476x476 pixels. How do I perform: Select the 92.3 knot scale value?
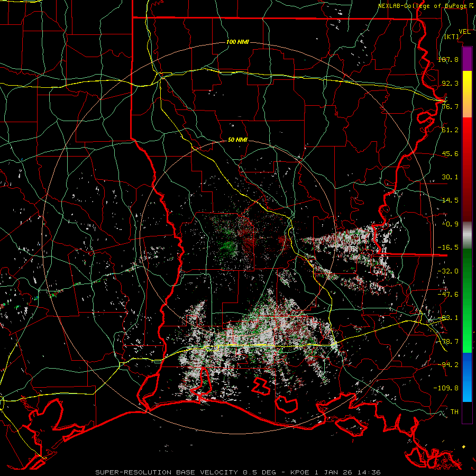450,83
